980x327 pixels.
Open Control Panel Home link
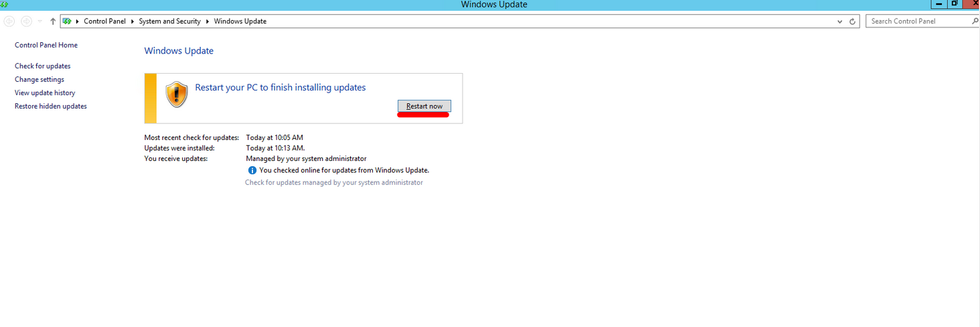click(x=46, y=45)
